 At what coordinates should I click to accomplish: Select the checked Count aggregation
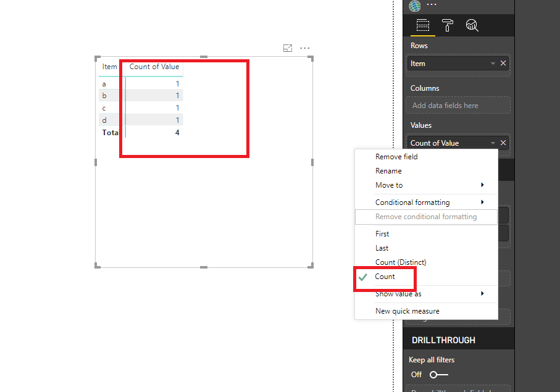click(x=427, y=277)
